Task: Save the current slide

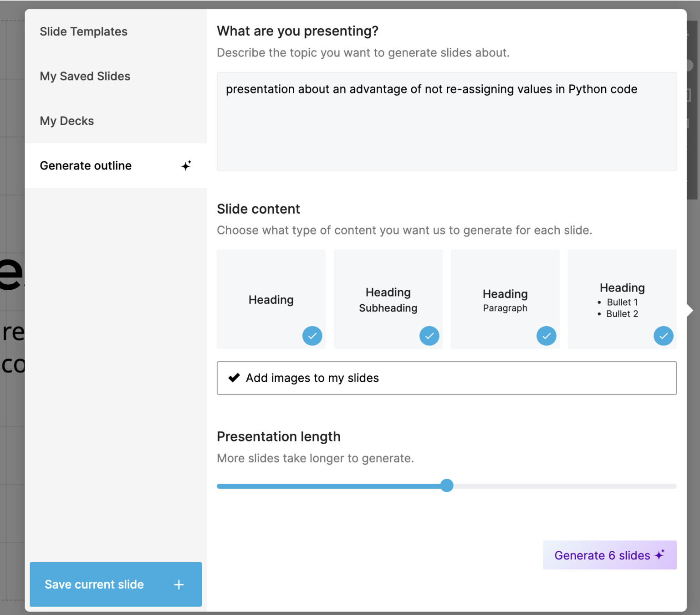Action: (x=116, y=584)
